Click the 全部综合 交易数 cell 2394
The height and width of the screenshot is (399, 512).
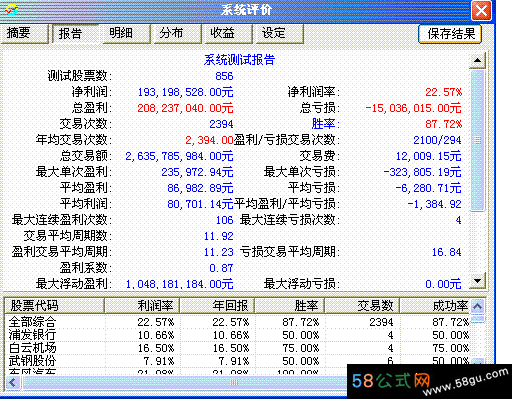coord(381,322)
